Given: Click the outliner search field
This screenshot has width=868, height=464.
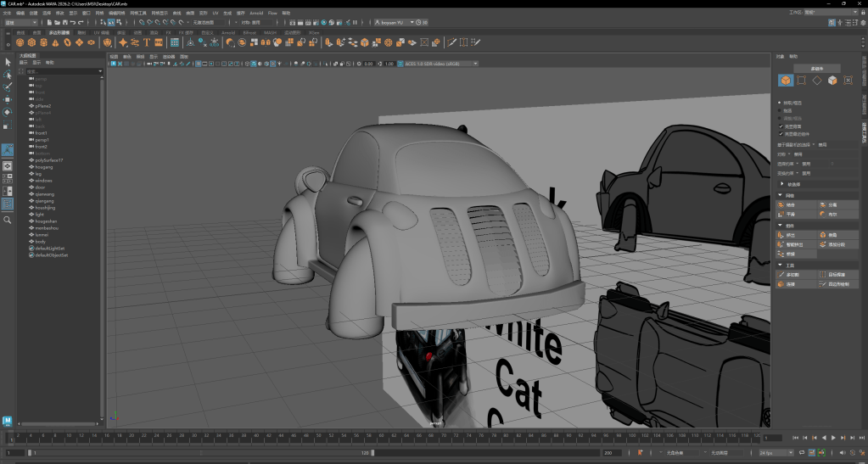Looking at the screenshot, I should click(59, 71).
